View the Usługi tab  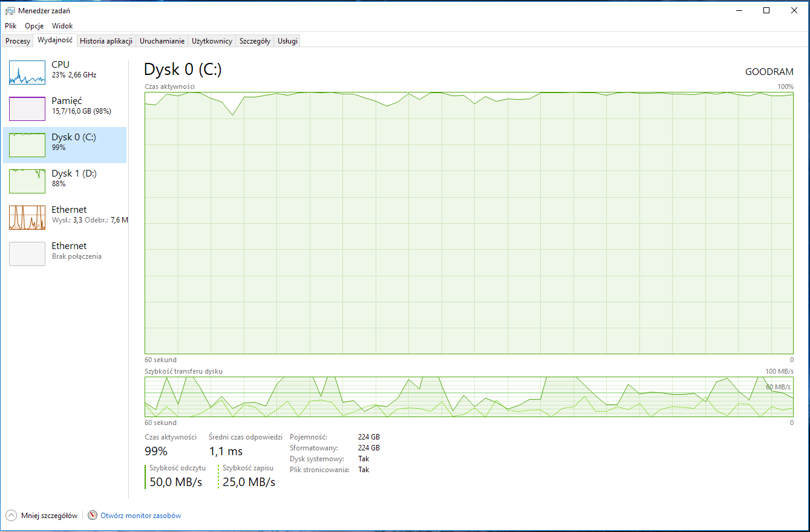(286, 41)
